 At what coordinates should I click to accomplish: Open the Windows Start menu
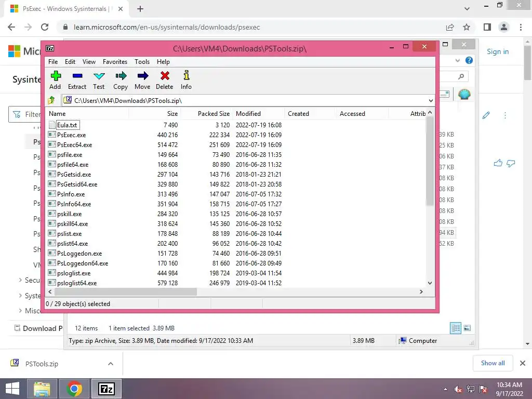[x=12, y=389]
